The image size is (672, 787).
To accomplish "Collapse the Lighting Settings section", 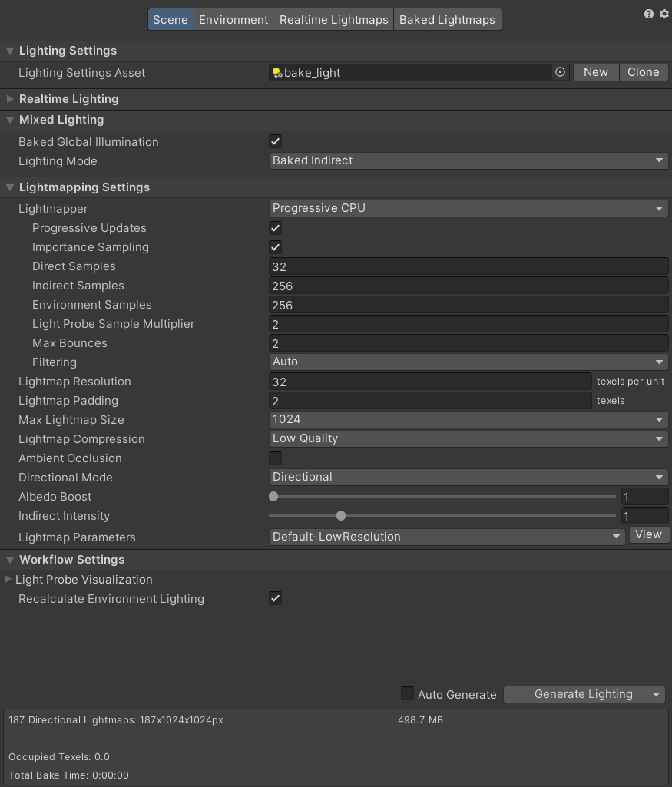I will pos(9,51).
